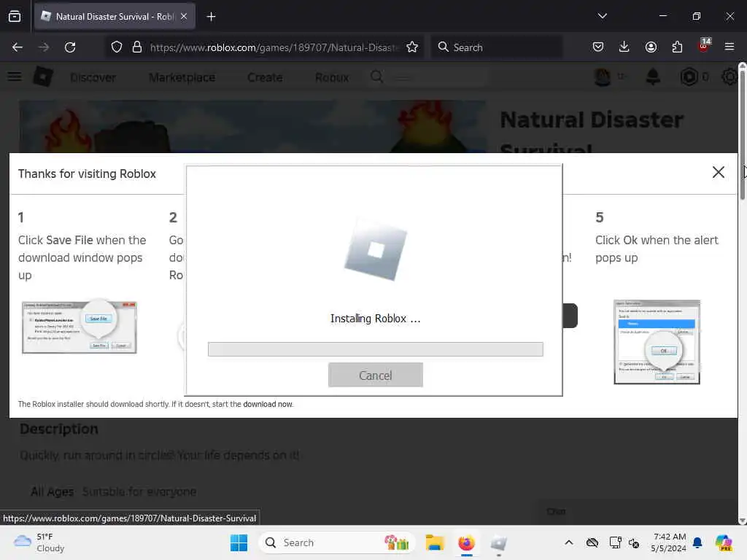The width and height of the screenshot is (747, 560).
Task: Click the Roblox site search magnifier
Action: point(377,77)
